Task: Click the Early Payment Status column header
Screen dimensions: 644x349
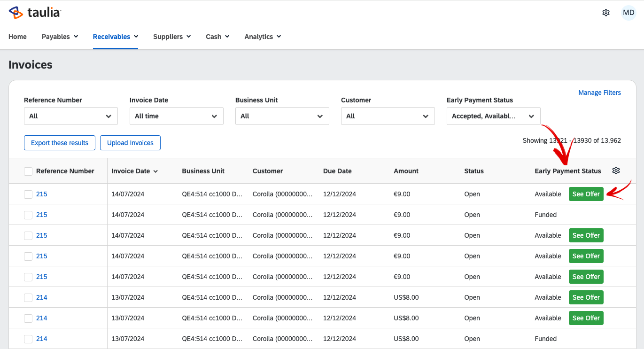Action: click(568, 171)
